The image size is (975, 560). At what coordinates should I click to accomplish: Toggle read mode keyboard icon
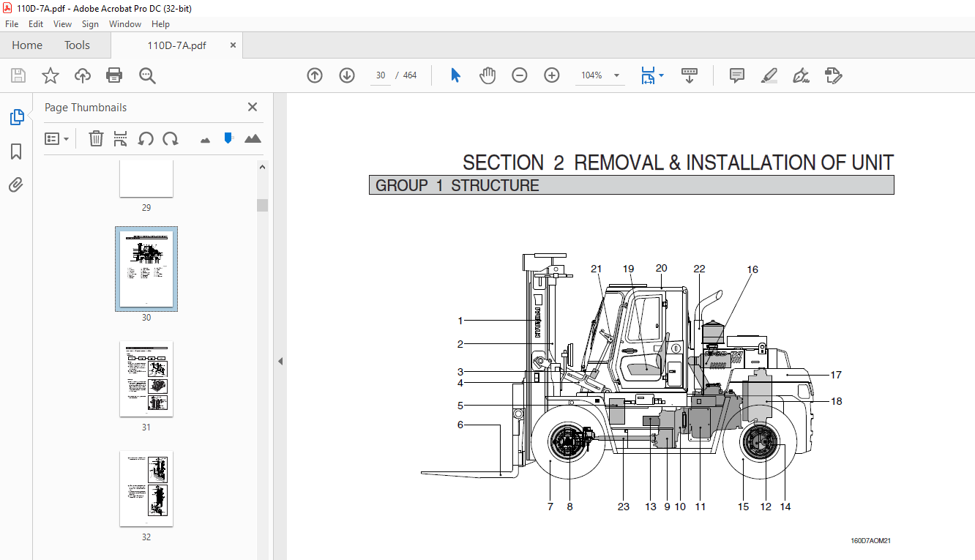pos(689,75)
